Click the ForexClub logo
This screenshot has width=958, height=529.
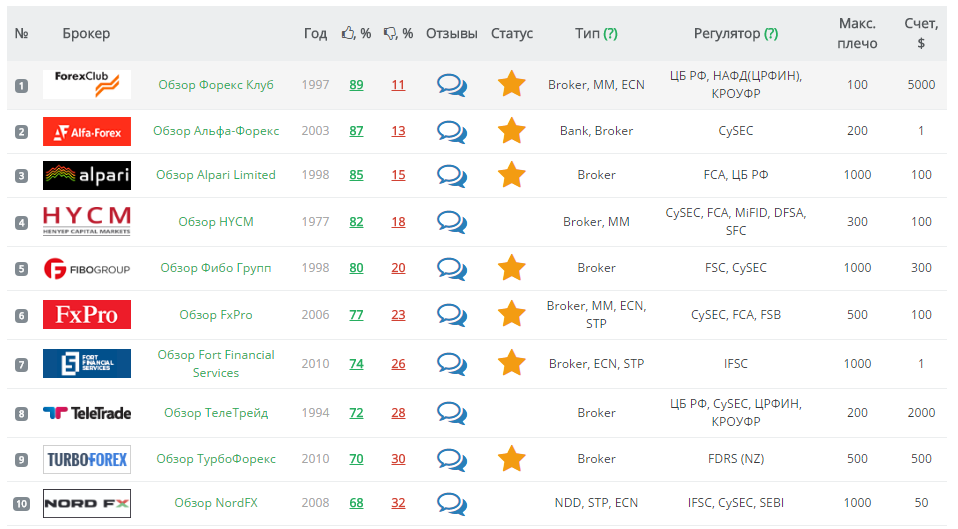point(87,84)
